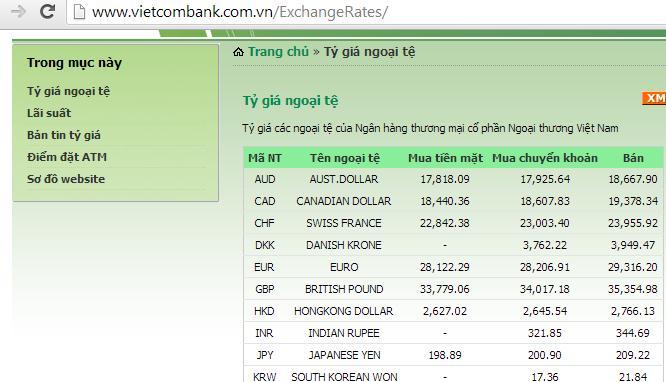666x382 pixels.
Task: Open the Sơ đồ website link
Action: 66,179
